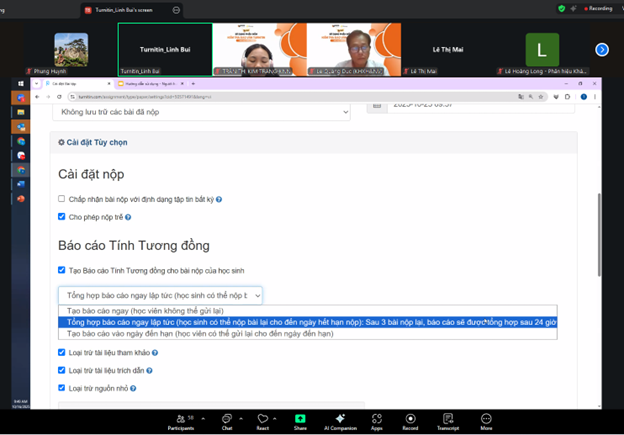The height and width of the screenshot is (435, 624).
Task: Open the Zoom Chat panel
Action: tap(227, 419)
